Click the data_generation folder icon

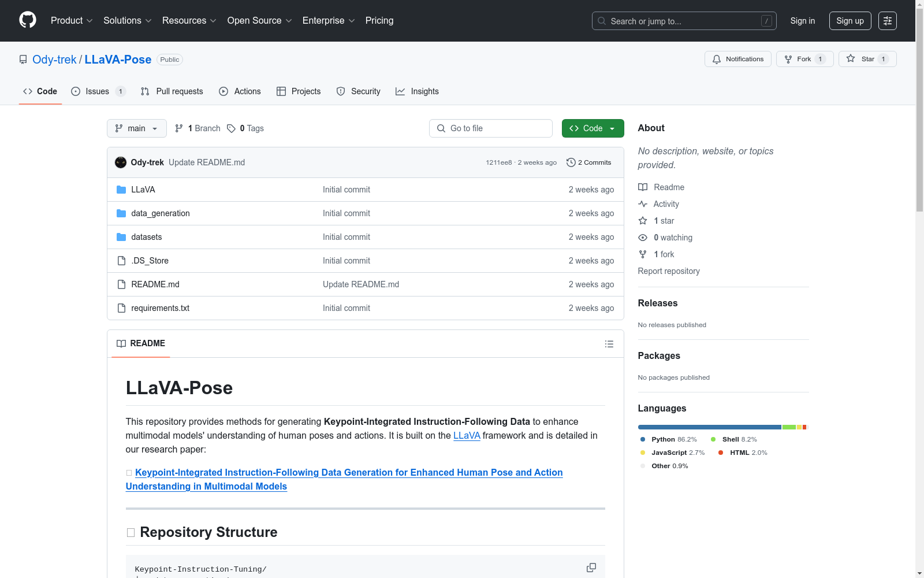point(121,213)
